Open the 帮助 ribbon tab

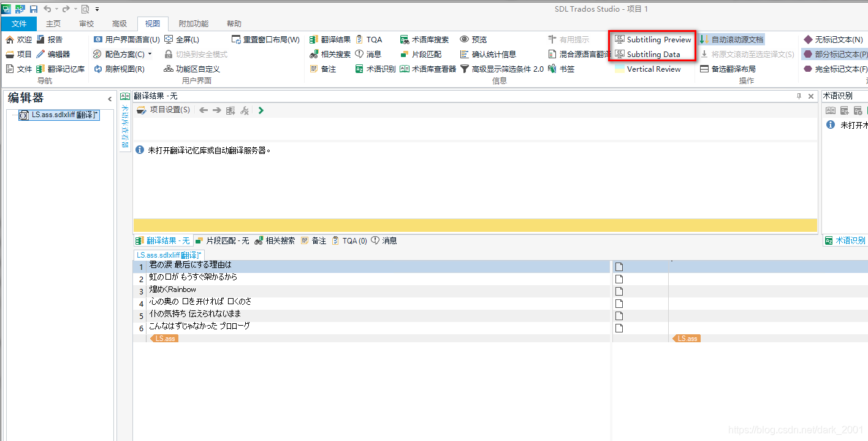(x=234, y=24)
